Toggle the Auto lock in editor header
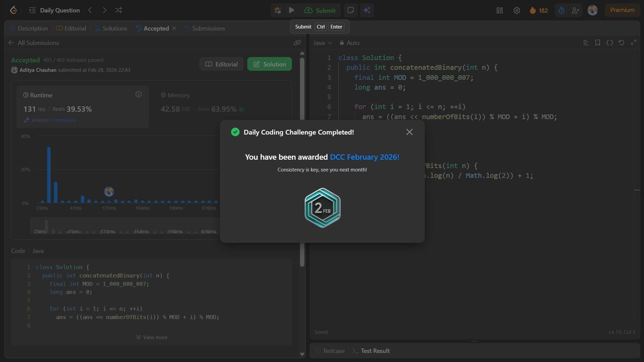The height and width of the screenshot is (362, 644). click(x=349, y=43)
